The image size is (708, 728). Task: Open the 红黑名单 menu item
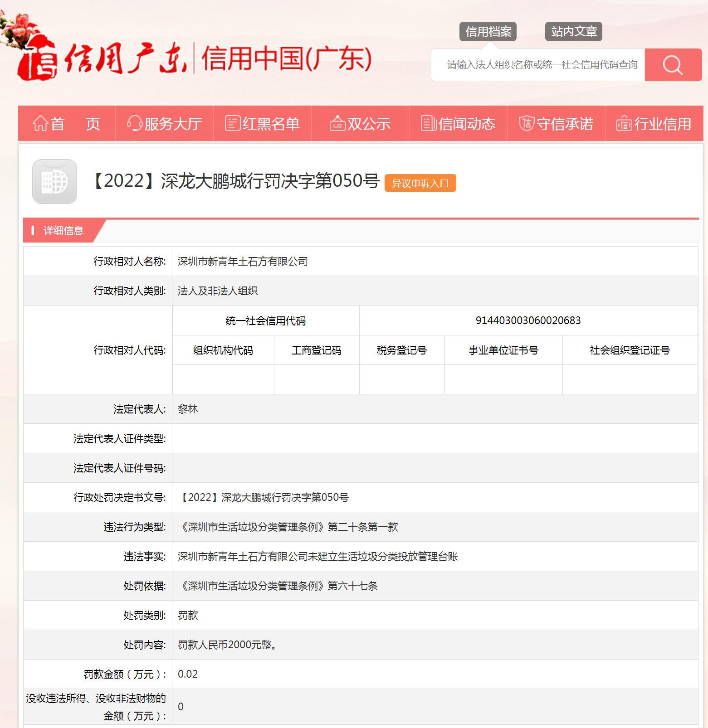pos(262,123)
